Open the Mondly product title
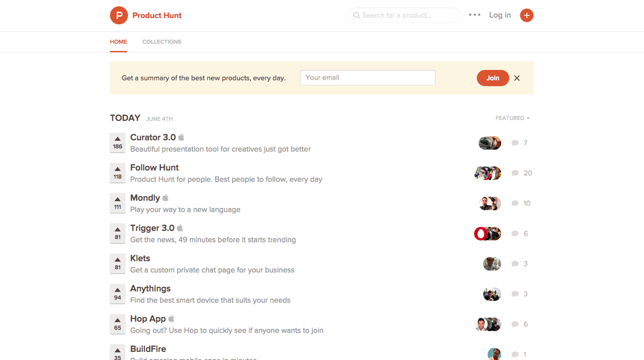This screenshot has width=644, height=360. pyautogui.click(x=145, y=198)
